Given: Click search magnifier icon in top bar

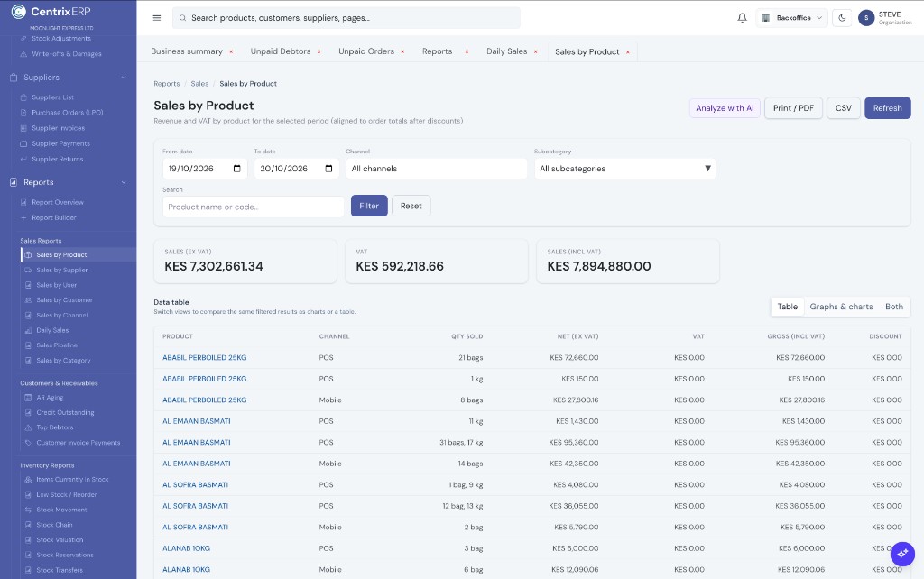Looking at the screenshot, I should pyautogui.click(x=182, y=18).
